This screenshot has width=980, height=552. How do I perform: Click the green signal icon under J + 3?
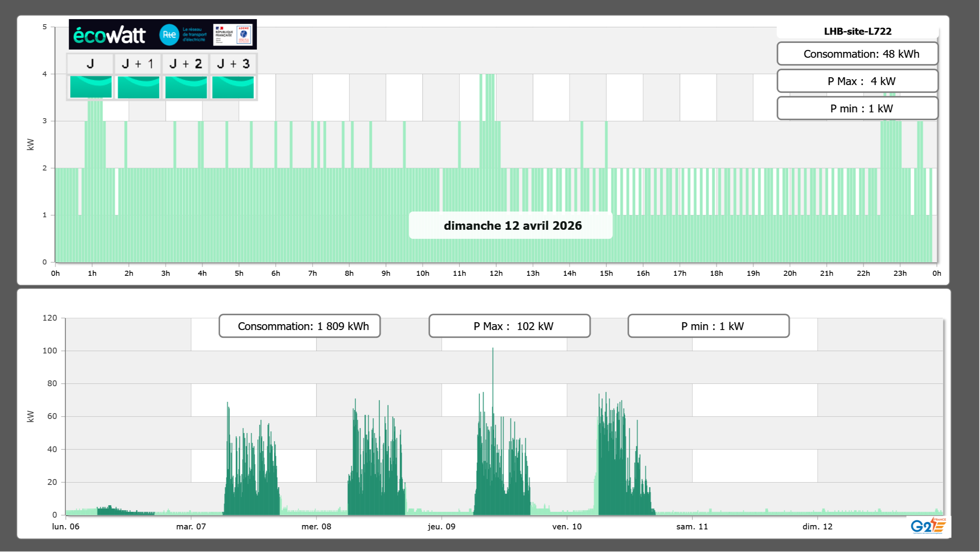233,87
